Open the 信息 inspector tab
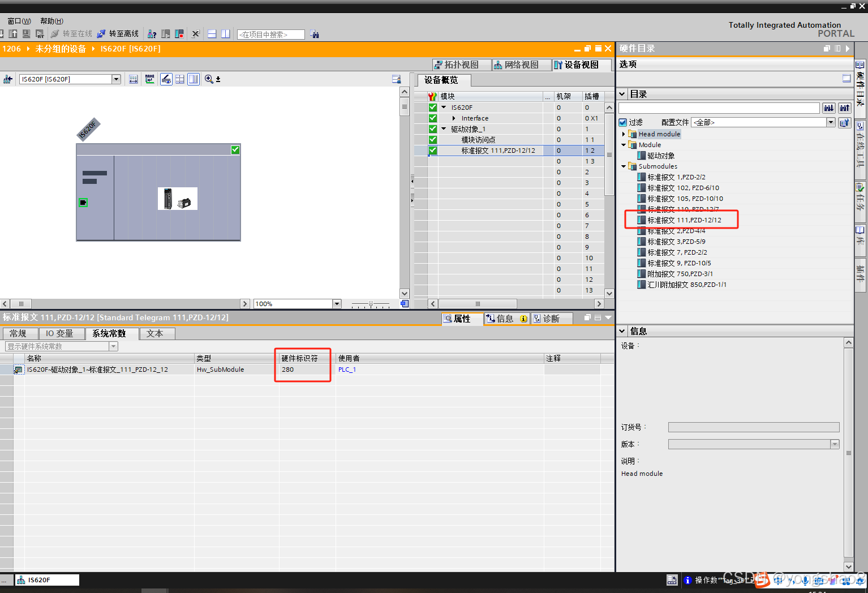 click(x=506, y=319)
